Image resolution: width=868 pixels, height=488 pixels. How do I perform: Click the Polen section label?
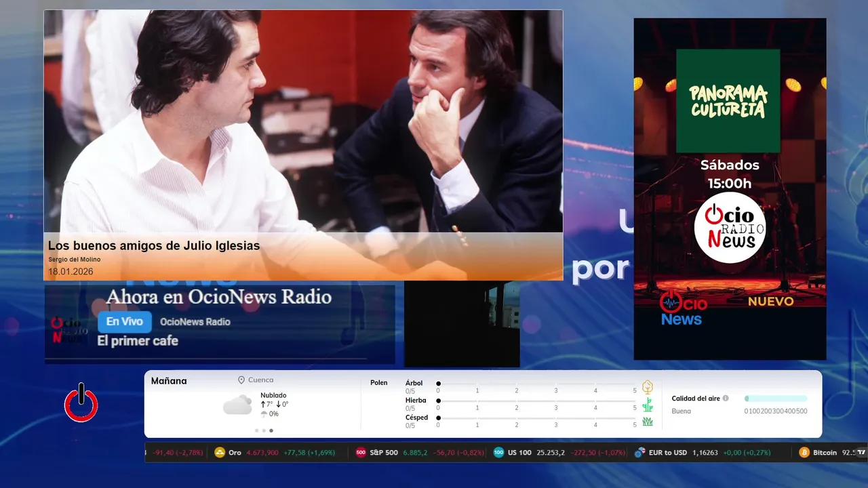(379, 383)
